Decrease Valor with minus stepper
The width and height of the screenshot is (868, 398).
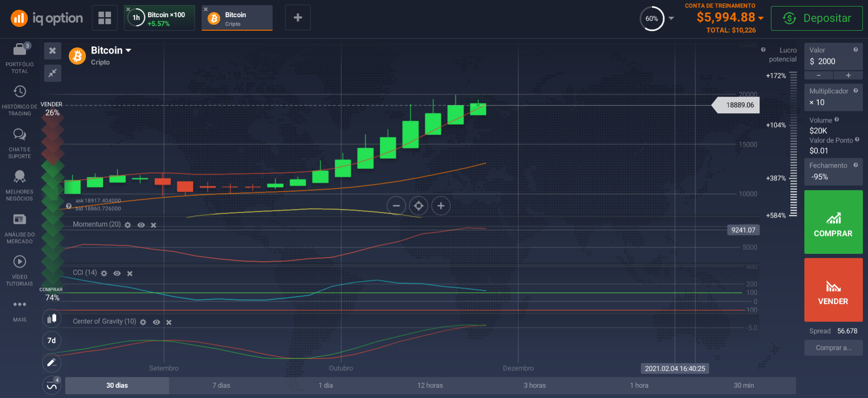[819, 75]
